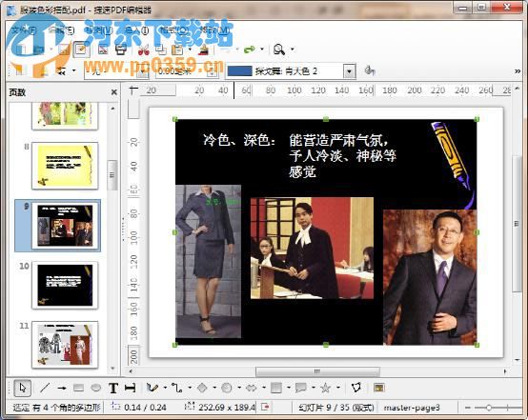Click the zoom out minus button
Image resolution: width=528 pixels, height=420 pixels.
pyautogui.click(x=467, y=408)
